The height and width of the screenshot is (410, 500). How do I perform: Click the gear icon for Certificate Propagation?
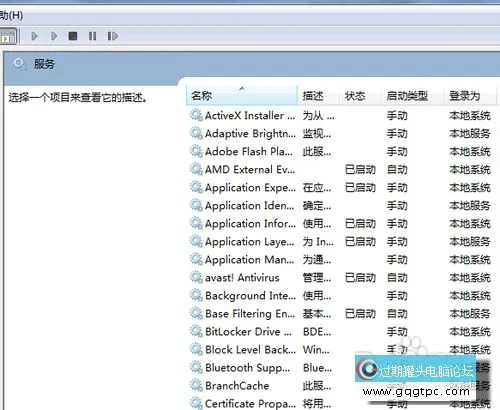(196, 403)
